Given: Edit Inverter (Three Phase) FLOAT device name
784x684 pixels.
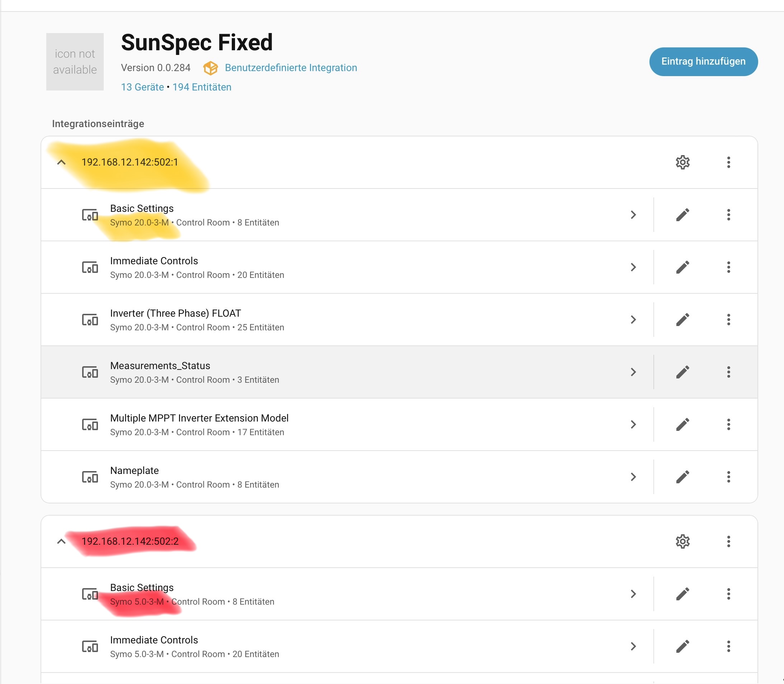Looking at the screenshot, I should 682,320.
